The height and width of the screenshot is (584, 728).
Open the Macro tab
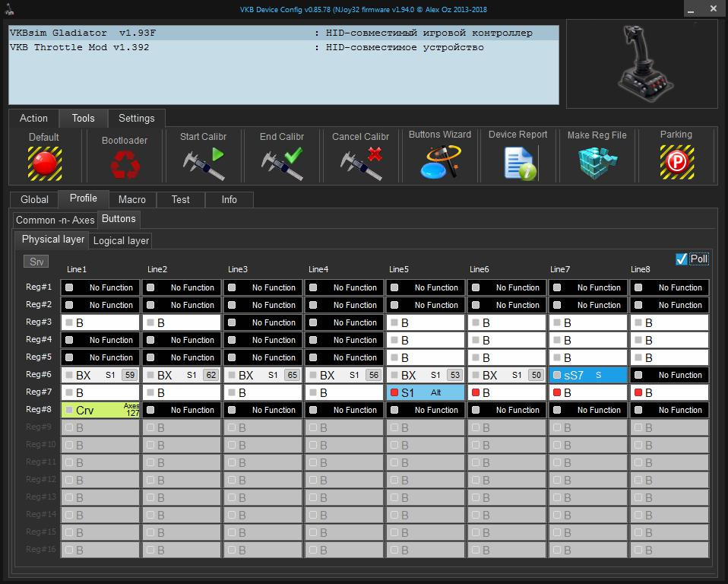132,199
